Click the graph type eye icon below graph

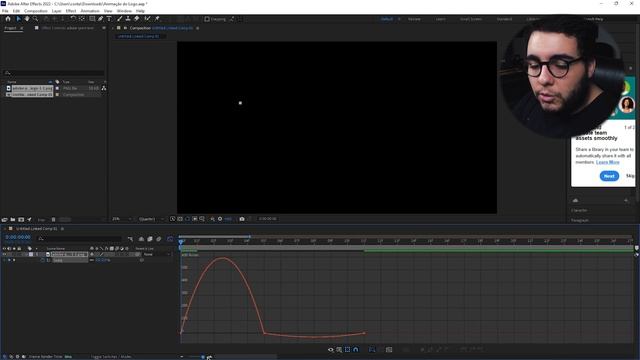click(331, 350)
